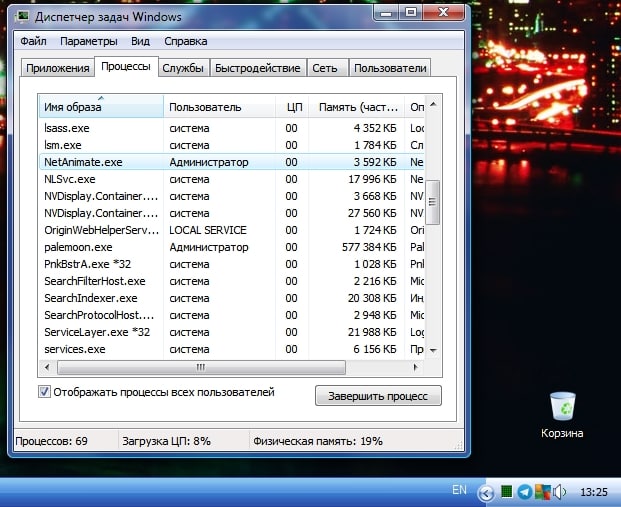Sort by 'Имя образа' column header

pos(101,107)
